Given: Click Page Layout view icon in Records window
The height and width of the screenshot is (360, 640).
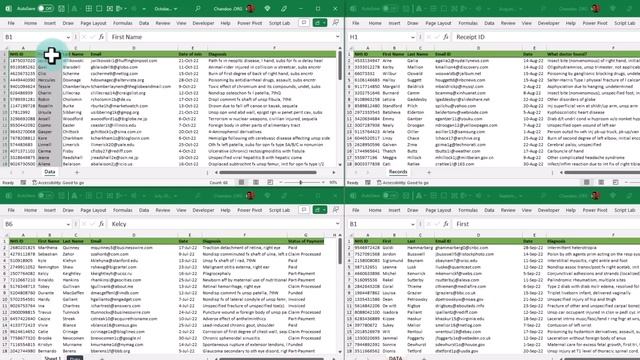Looking at the screenshot, I should pos(601,182).
